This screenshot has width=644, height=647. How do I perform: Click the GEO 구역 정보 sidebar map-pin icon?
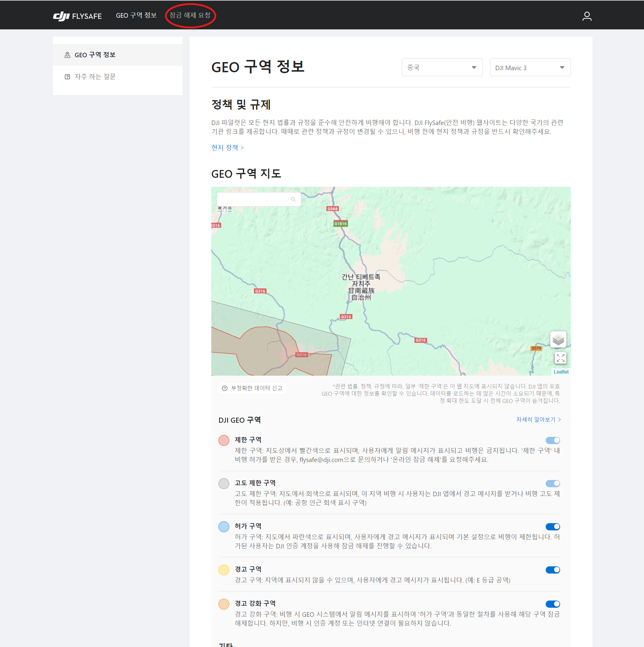(67, 55)
